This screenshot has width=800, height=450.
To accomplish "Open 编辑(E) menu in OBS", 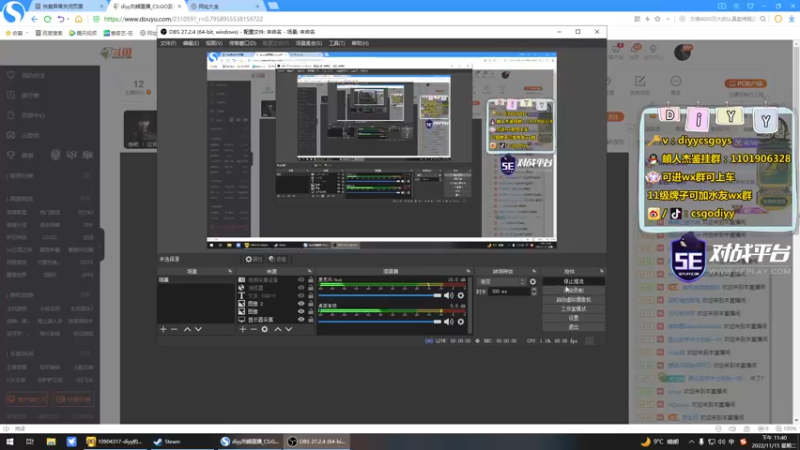I will (x=190, y=43).
